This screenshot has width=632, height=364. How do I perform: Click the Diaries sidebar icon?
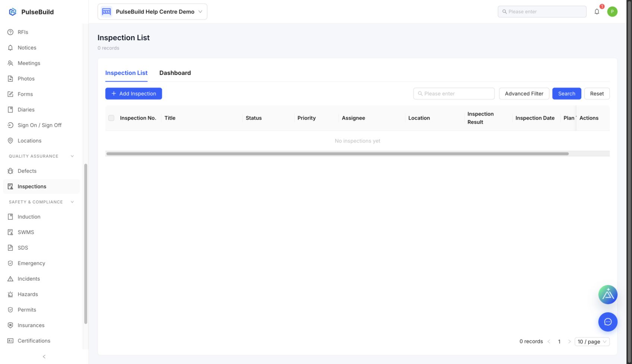point(10,110)
